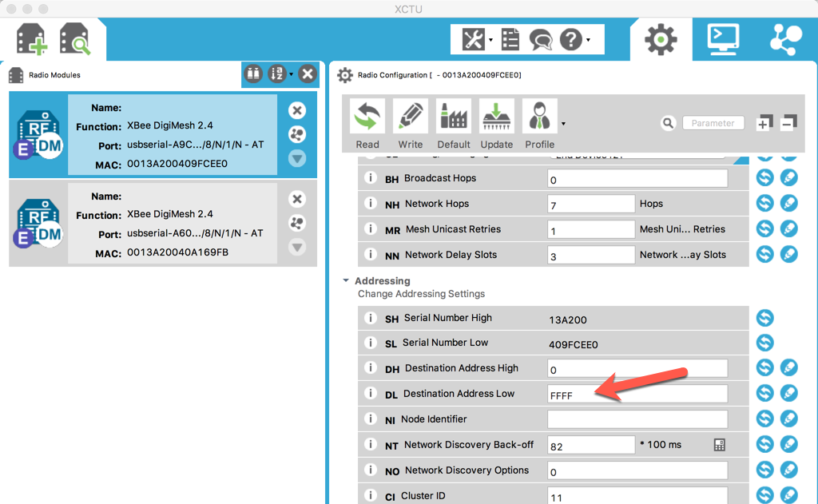Refresh the Broadcast Hops parameter
818x504 pixels.
pos(764,178)
